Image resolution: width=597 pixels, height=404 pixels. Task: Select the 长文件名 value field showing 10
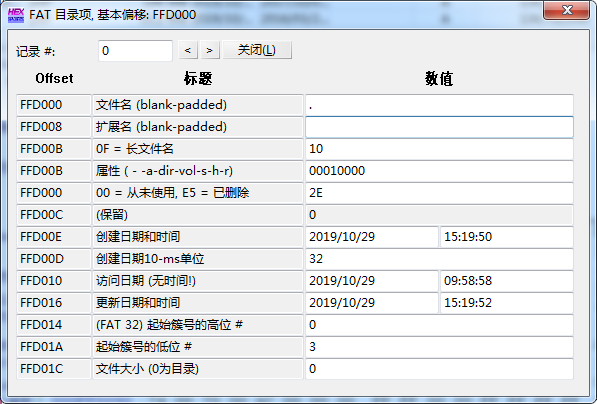(439, 149)
